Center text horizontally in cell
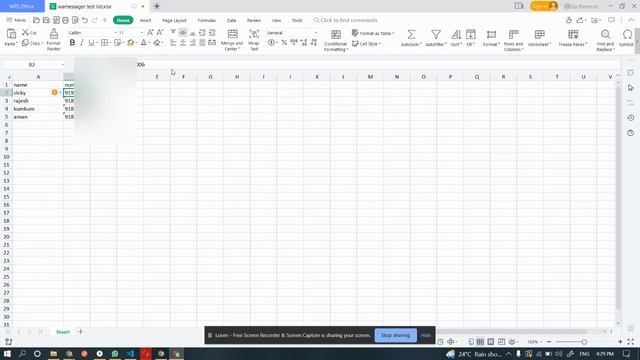The height and width of the screenshot is (360, 640). point(183,42)
